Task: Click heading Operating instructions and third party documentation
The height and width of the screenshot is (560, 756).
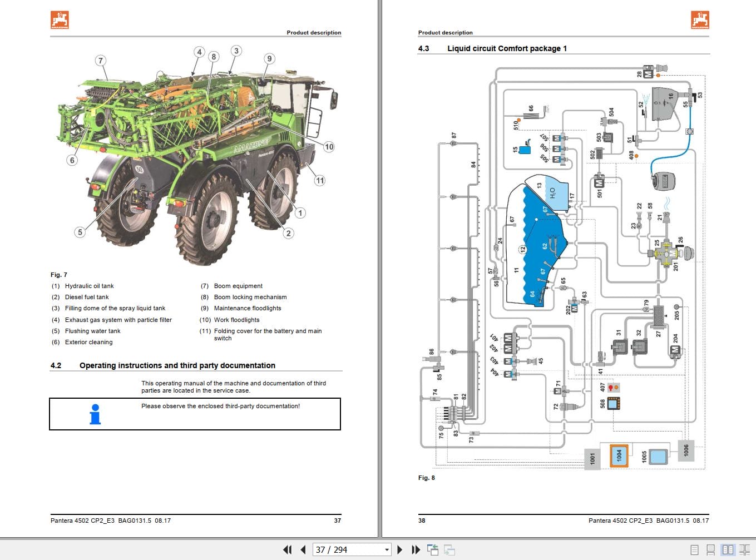Action: click(177, 365)
